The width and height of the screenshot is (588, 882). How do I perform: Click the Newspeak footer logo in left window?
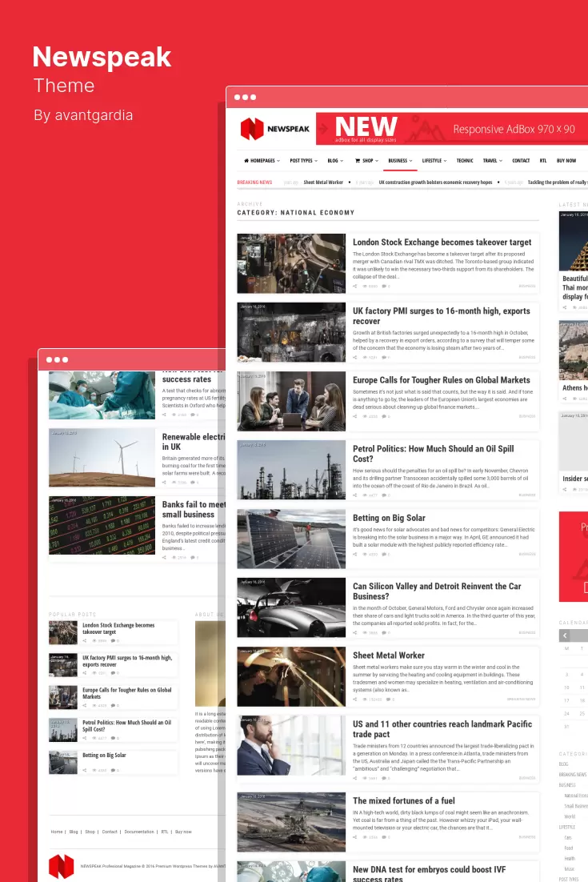coord(62,866)
